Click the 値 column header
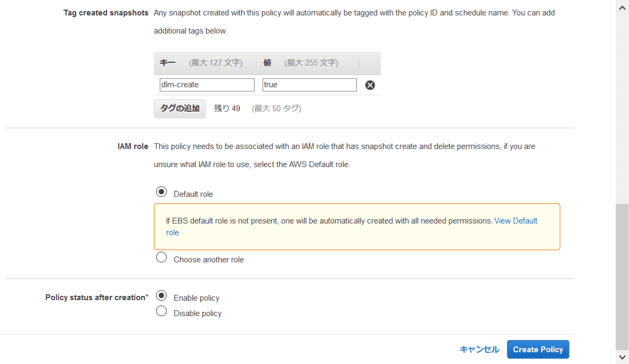629x364 pixels. tap(267, 63)
